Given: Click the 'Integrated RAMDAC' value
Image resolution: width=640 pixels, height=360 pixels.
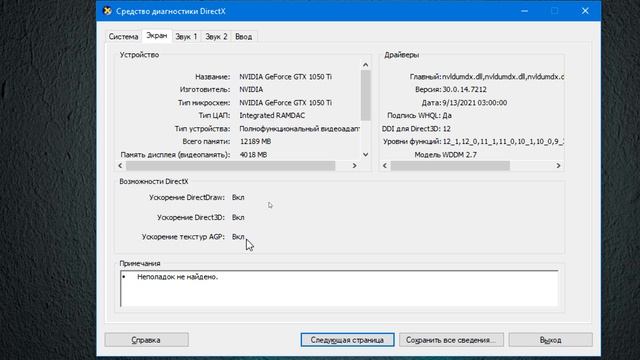Looking at the screenshot, I should click(272, 116).
